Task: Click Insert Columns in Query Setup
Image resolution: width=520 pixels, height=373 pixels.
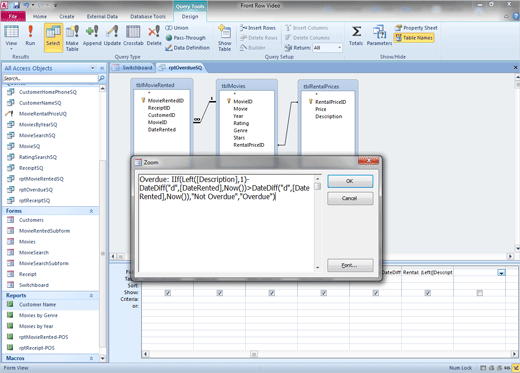Action: click(307, 28)
